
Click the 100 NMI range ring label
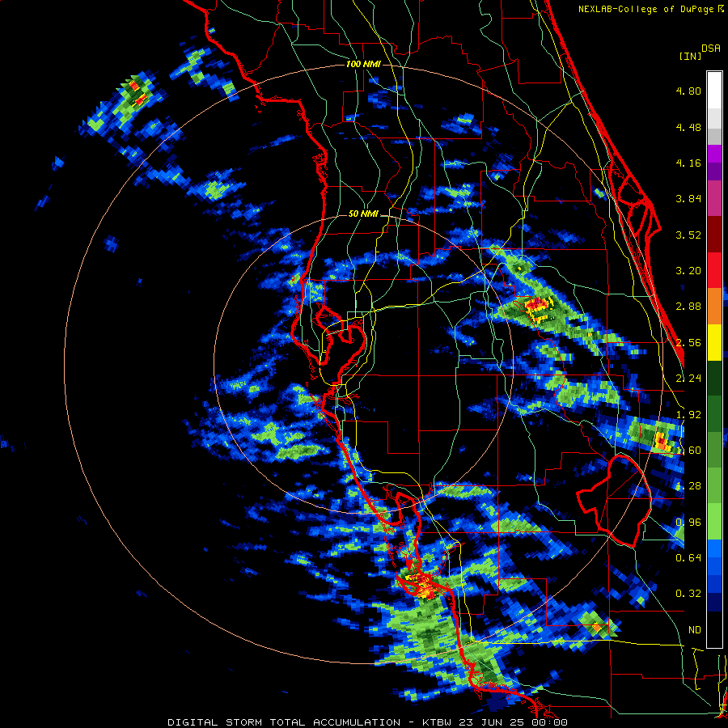[363, 64]
